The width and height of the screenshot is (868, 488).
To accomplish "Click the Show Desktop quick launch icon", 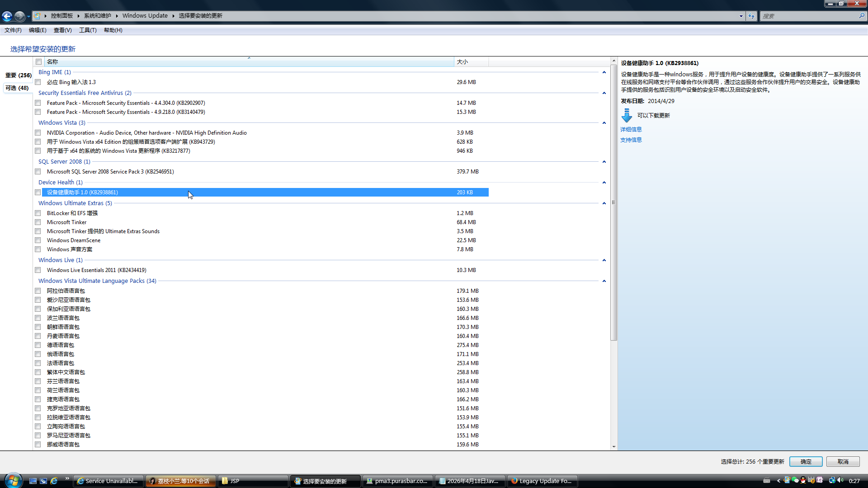I will click(33, 481).
